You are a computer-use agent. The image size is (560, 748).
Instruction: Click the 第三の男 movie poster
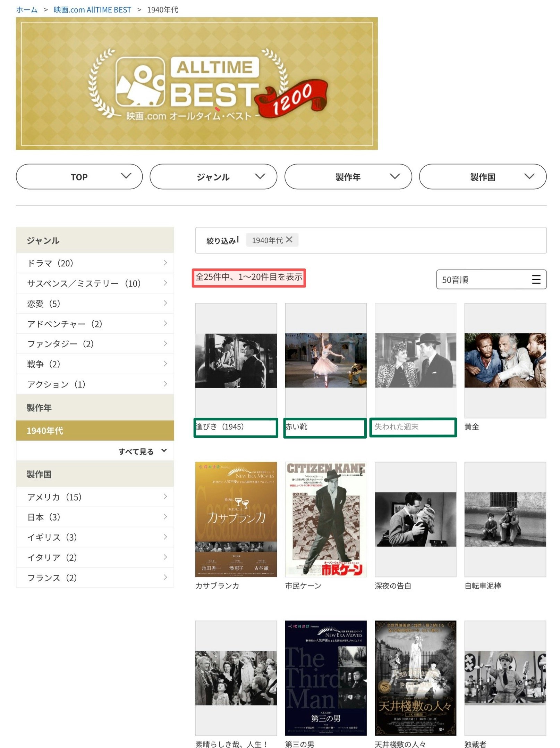[326, 678]
